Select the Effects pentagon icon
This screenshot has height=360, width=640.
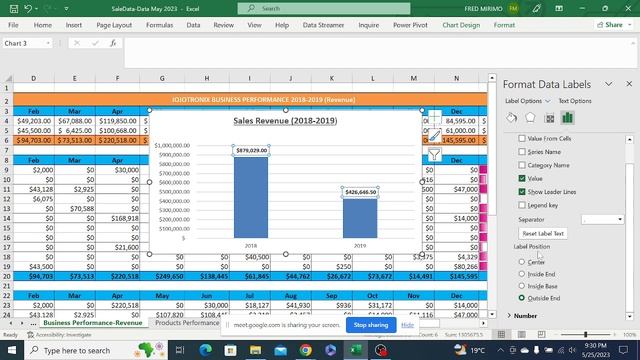click(530, 118)
